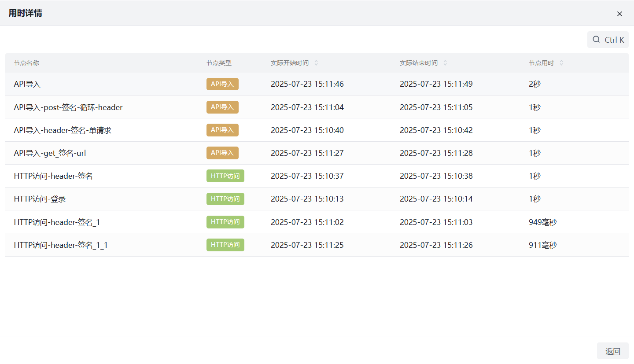The image size is (634, 364).
Task: Click the 节点类型 column header
Action: pyautogui.click(x=219, y=63)
